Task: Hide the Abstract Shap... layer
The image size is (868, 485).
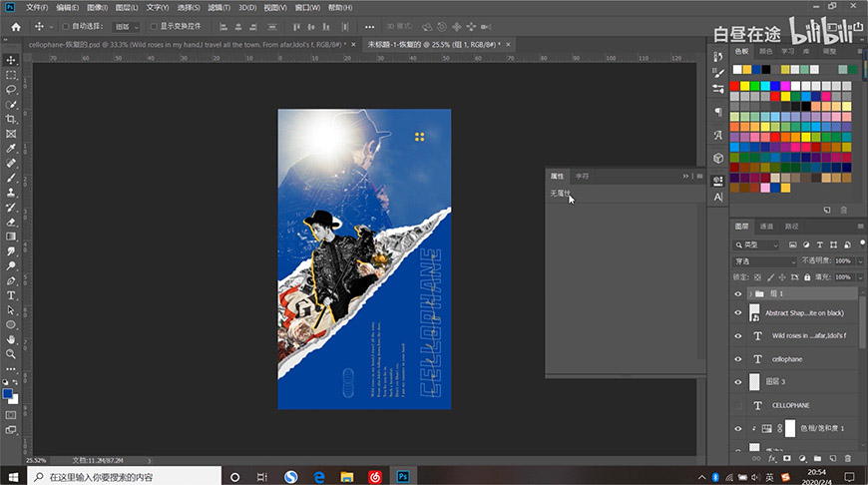Action: (738, 312)
